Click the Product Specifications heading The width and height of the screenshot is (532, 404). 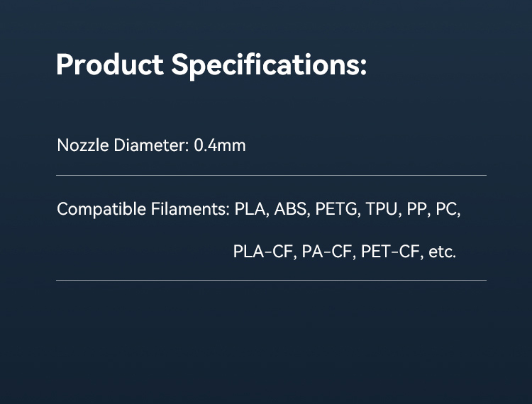[x=211, y=65]
